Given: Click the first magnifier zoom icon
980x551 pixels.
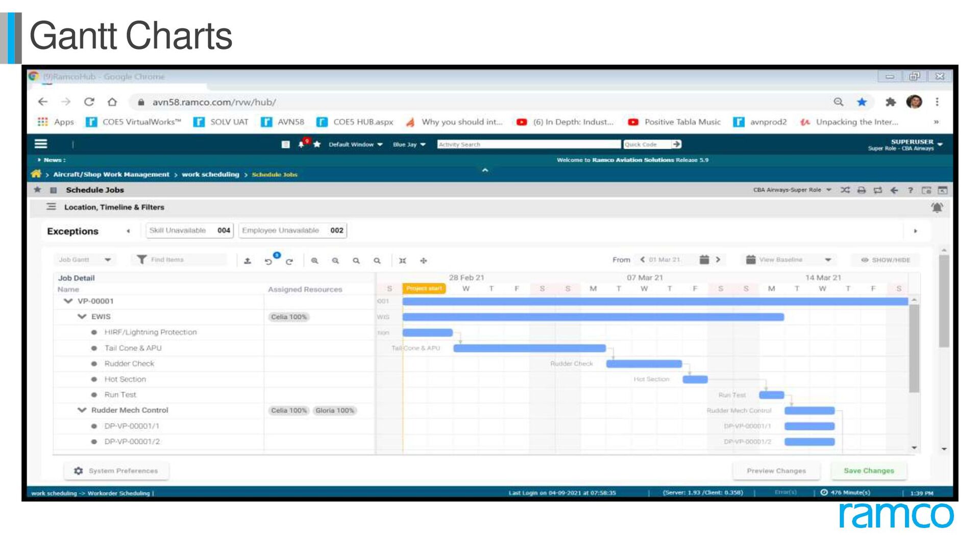Looking at the screenshot, I should [314, 261].
